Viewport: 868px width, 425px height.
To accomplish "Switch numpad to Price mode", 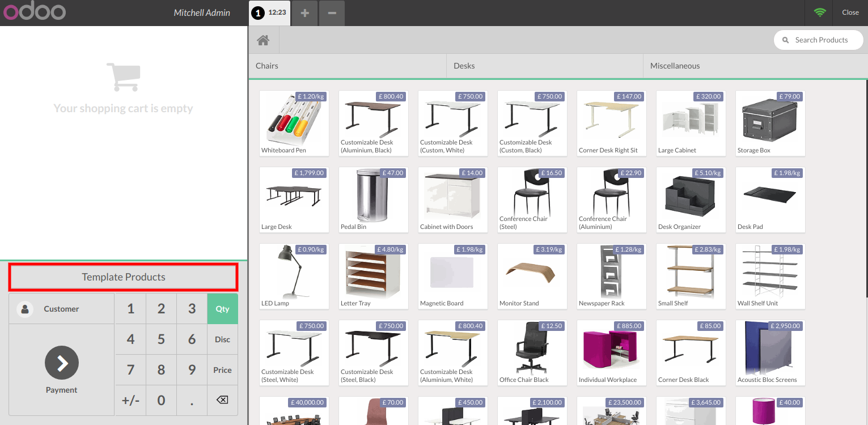I will click(222, 370).
